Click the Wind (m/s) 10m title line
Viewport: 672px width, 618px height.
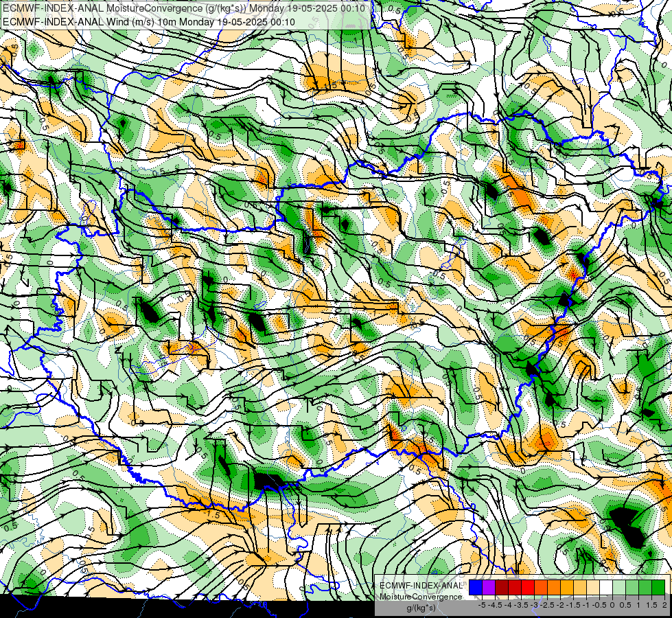pyautogui.click(x=149, y=21)
